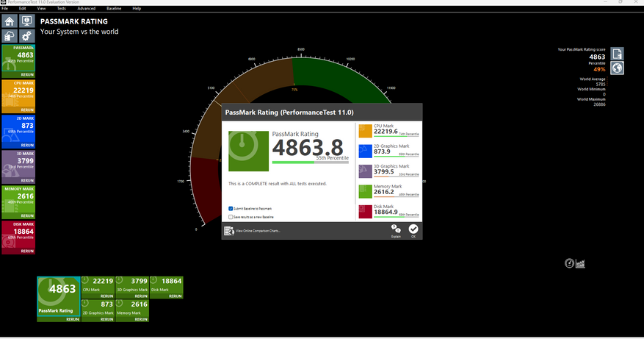Image resolution: width=644 pixels, height=339 pixels.
Task: Click the World Maximum 26886 value
Action: click(599, 104)
